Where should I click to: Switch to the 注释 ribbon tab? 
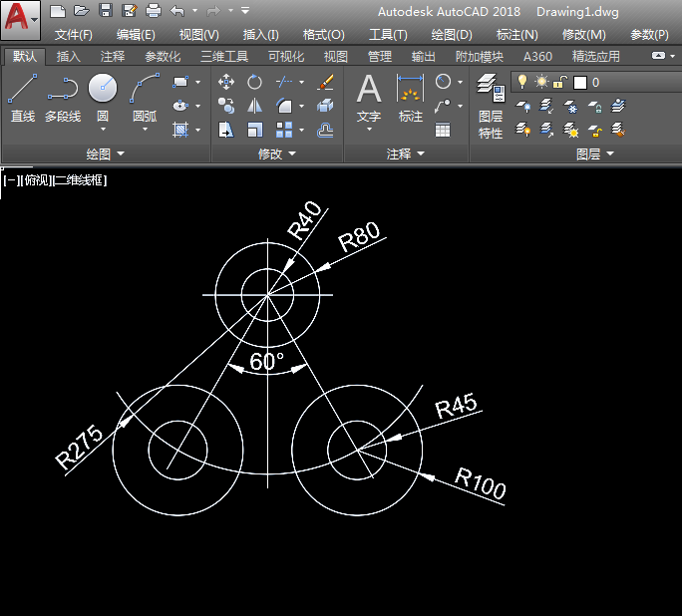(113, 57)
